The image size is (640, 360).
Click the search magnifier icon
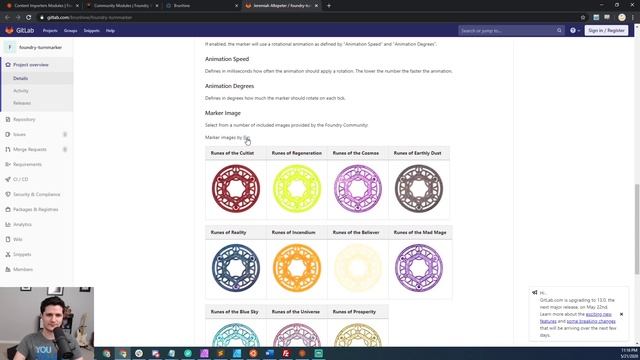click(559, 31)
